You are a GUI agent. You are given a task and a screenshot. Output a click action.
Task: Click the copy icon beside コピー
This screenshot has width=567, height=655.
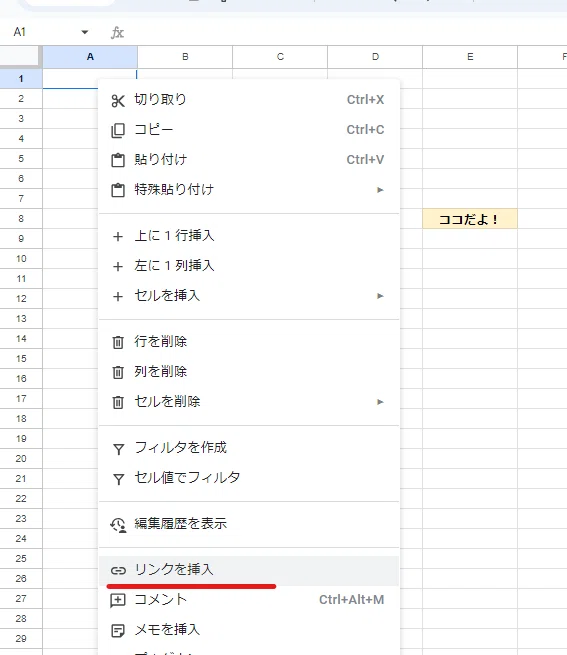click(118, 130)
